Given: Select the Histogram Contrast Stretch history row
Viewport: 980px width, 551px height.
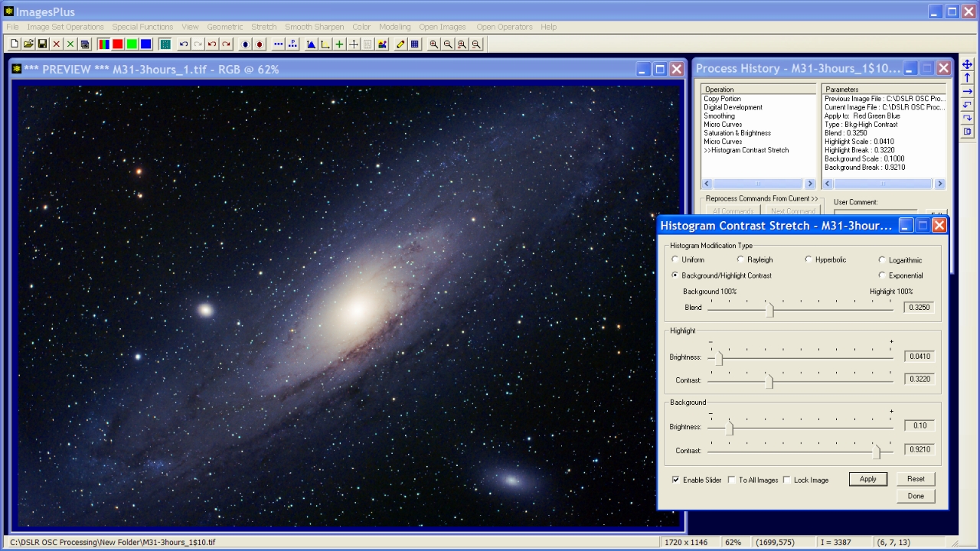Looking at the screenshot, I should (x=746, y=150).
